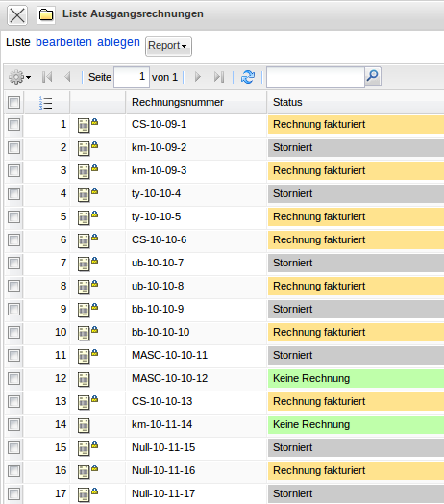
Task: Expand the gear settings dropdown
Action: tap(19, 77)
